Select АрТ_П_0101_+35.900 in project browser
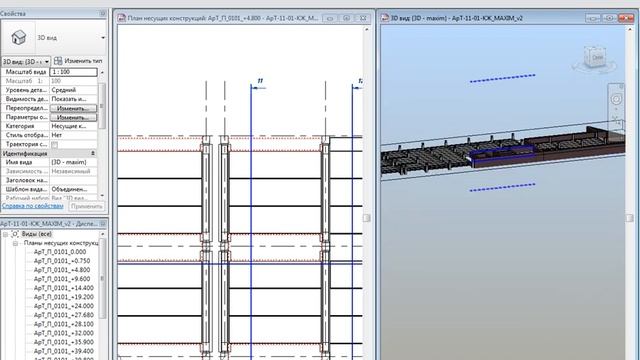Viewport: 640px width, 360px height. pos(63,342)
